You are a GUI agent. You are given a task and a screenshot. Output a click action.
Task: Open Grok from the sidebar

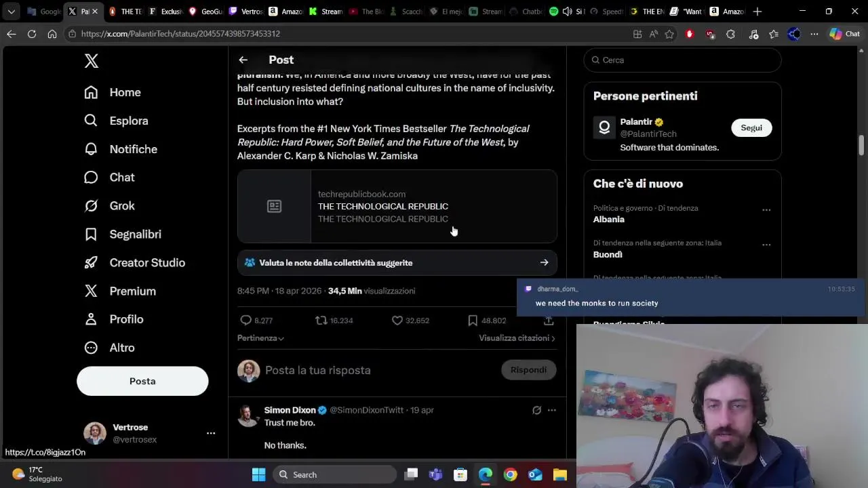click(109, 206)
